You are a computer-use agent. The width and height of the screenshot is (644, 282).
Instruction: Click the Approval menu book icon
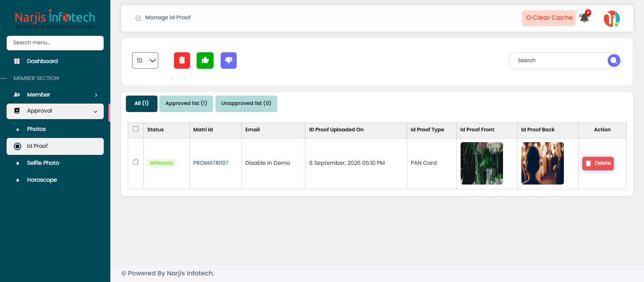(17, 111)
